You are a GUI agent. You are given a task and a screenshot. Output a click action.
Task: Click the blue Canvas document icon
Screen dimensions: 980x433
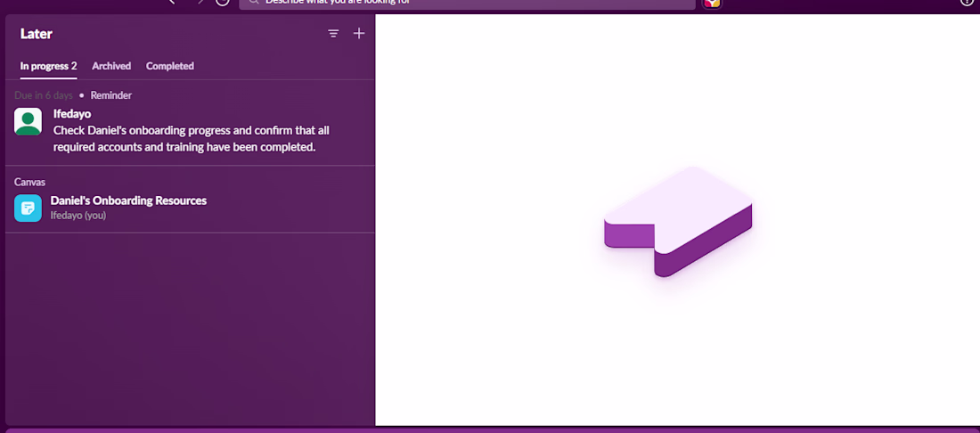click(29, 208)
